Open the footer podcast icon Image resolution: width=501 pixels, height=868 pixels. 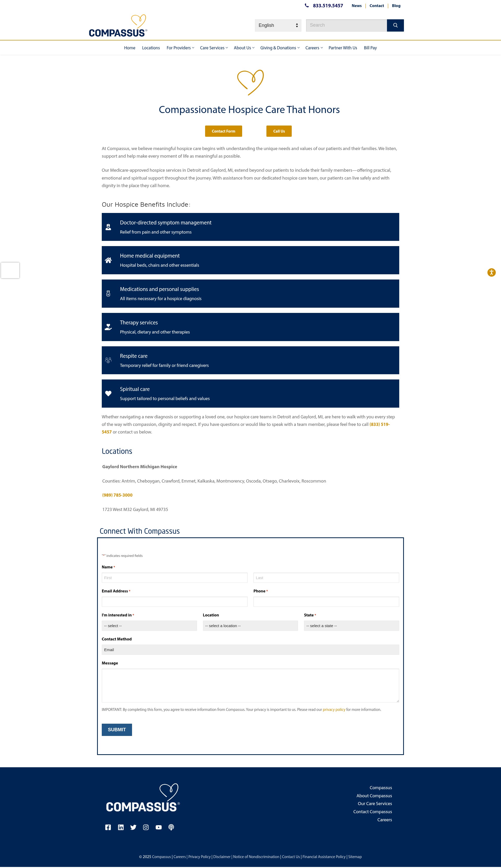point(171,827)
